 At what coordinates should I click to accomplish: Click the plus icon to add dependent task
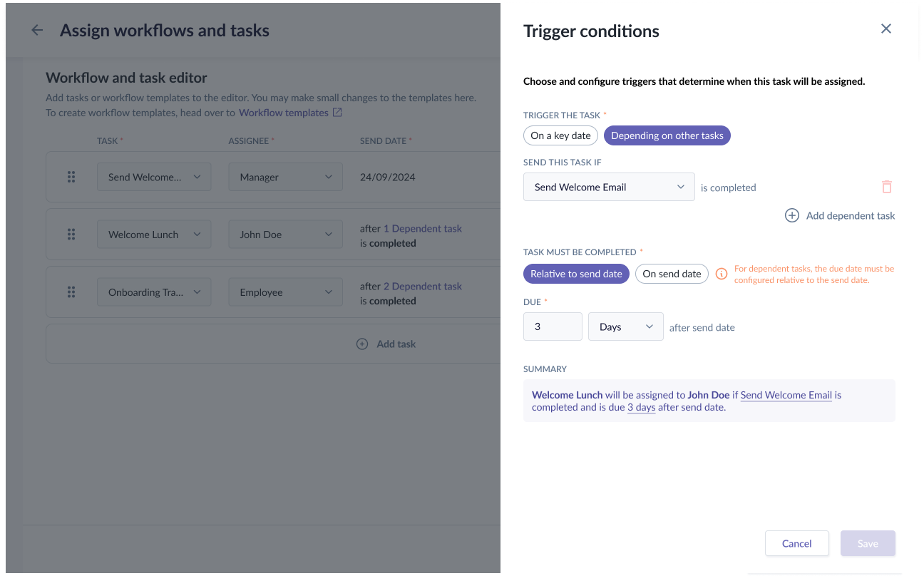click(792, 215)
